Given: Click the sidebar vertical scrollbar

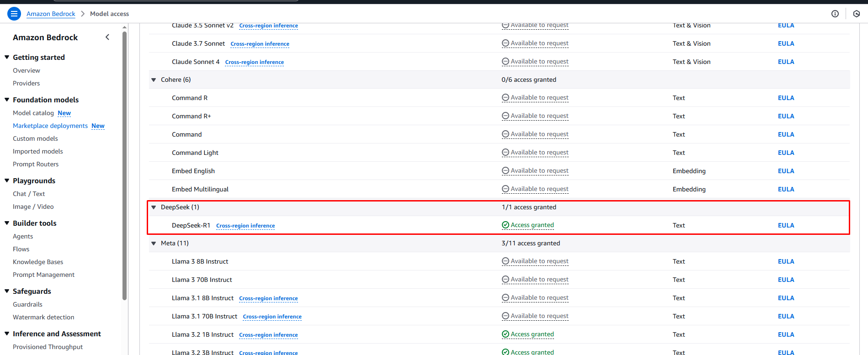Looking at the screenshot, I should 124,165.
